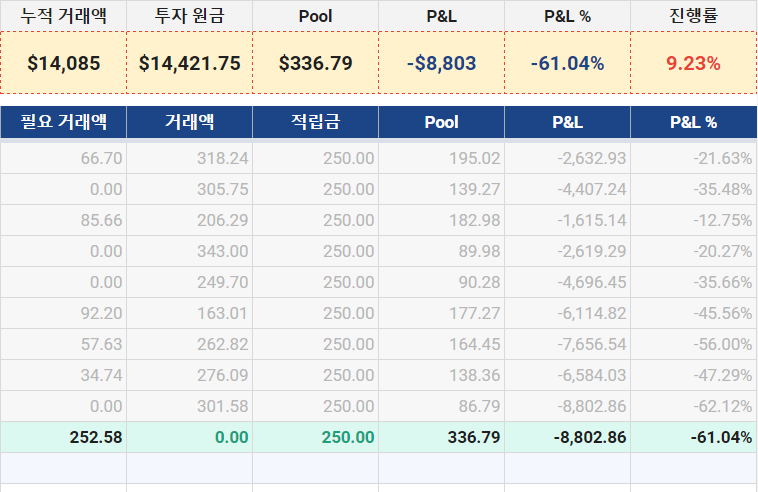Screen dimensions: 758x492
Task: Select the cell showing -35.66%
Action: click(693, 282)
